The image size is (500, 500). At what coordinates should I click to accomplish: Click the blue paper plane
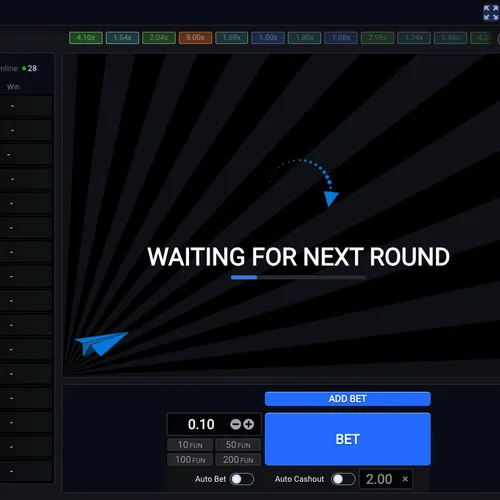tap(101, 343)
